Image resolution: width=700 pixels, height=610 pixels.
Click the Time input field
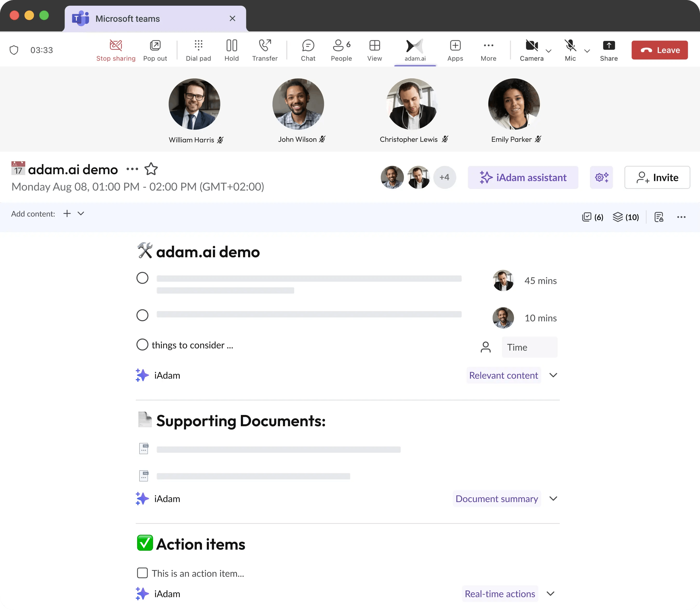(x=529, y=347)
